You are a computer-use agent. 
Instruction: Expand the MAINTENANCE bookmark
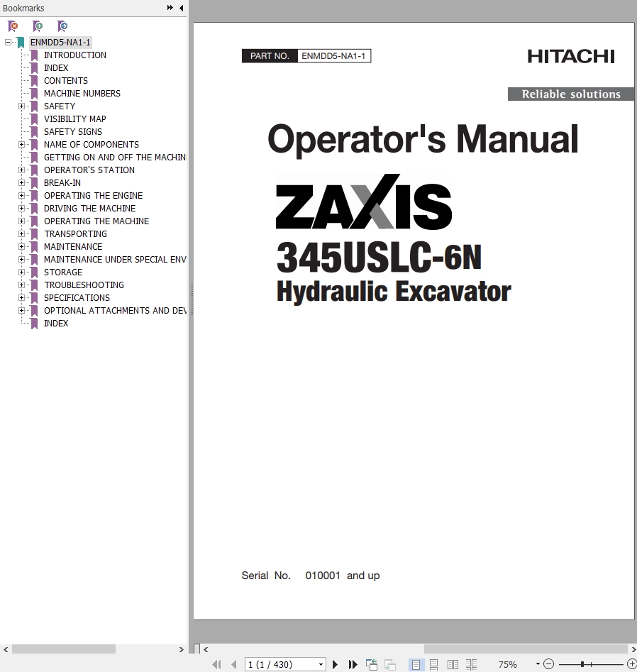coord(21,246)
